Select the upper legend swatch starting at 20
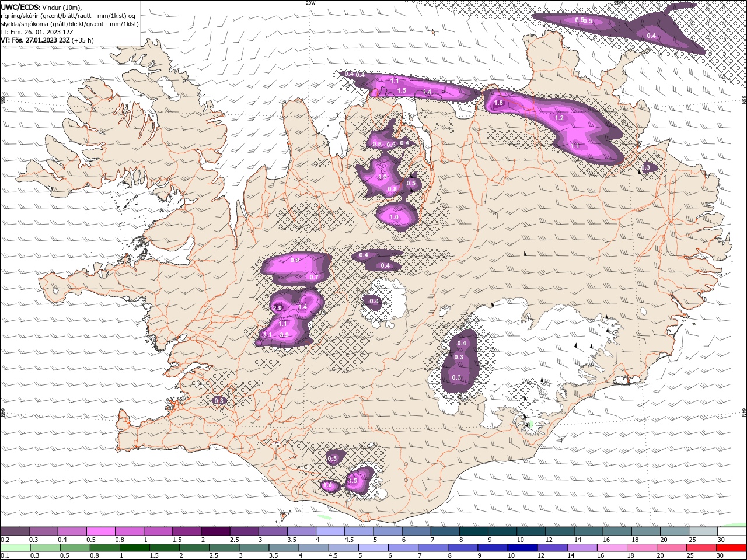This screenshot has width=747, height=560. tap(675, 531)
